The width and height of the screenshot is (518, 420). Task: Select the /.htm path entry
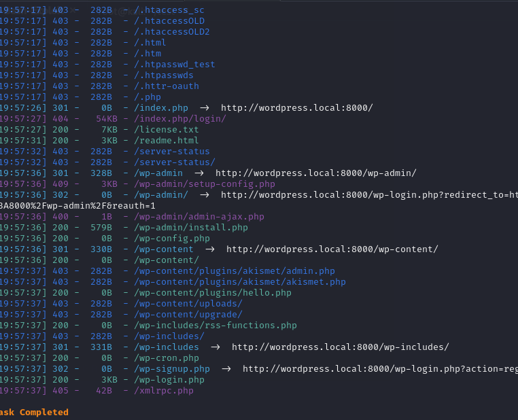pyautogui.click(x=148, y=54)
